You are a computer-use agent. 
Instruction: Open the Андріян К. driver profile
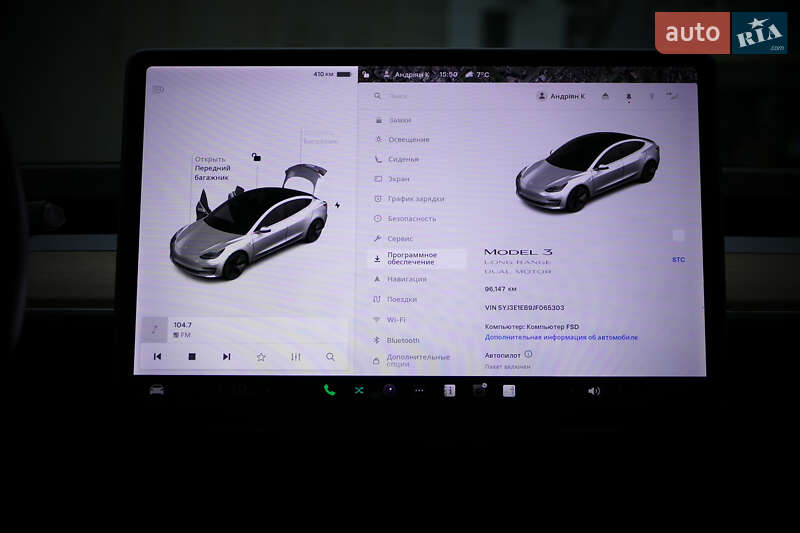[562, 96]
